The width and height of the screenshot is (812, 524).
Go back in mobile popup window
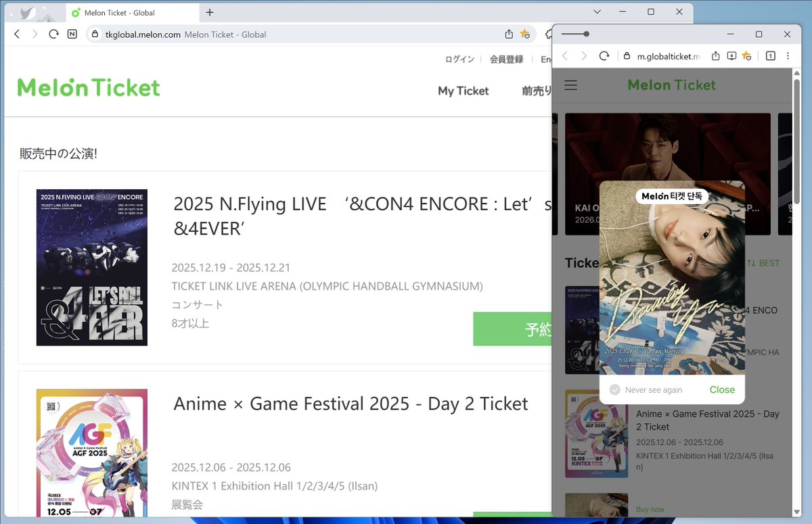565,55
